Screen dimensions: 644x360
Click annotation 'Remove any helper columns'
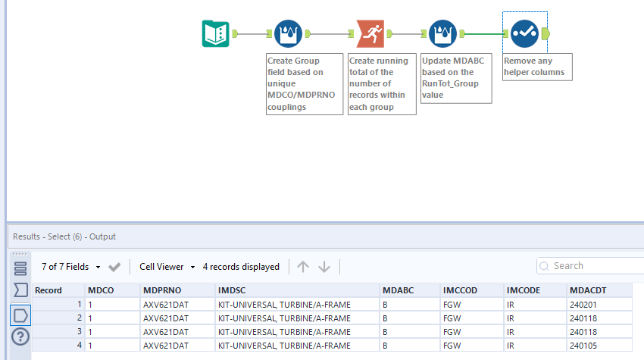(537, 67)
